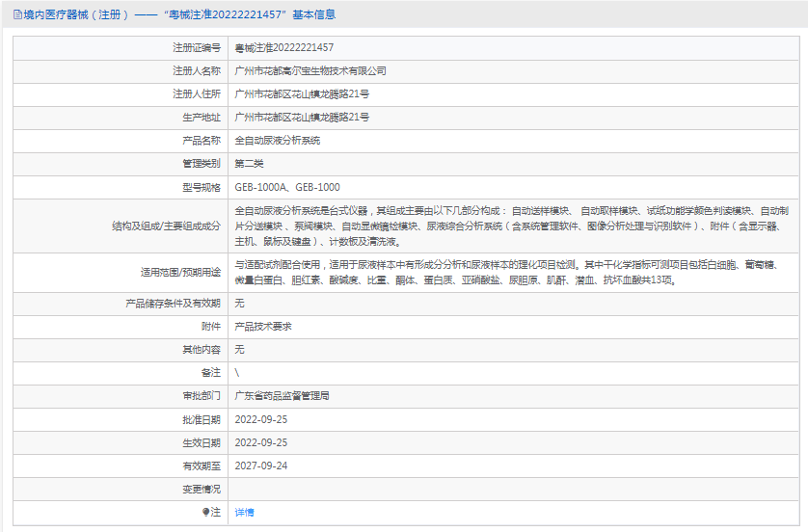Screen dimensions: 808x532
Task: Click the 生产地址 address value
Action: click(302, 117)
